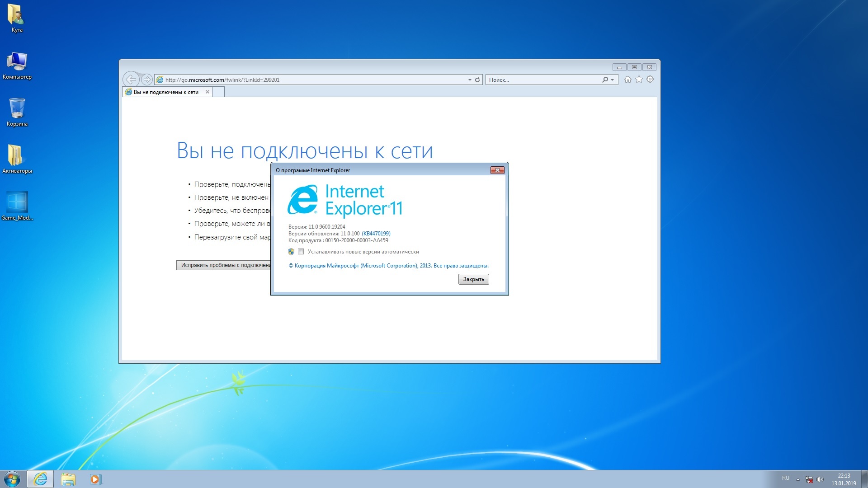Open the Корзина recycle bin icon
Image resolution: width=868 pixels, height=488 pixels.
[x=17, y=112]
